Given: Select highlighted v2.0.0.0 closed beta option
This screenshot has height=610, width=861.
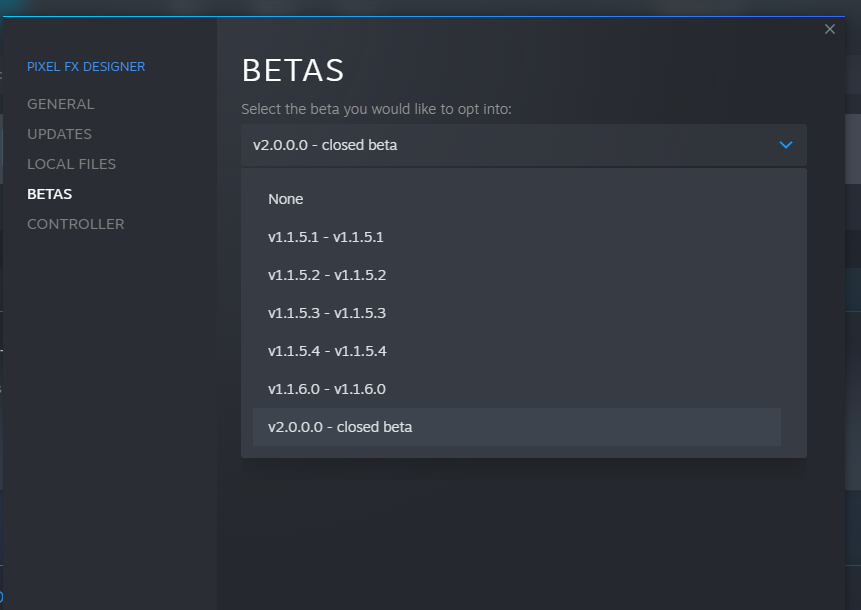Looking at the screenshot, I should click(x=517, y=427).
